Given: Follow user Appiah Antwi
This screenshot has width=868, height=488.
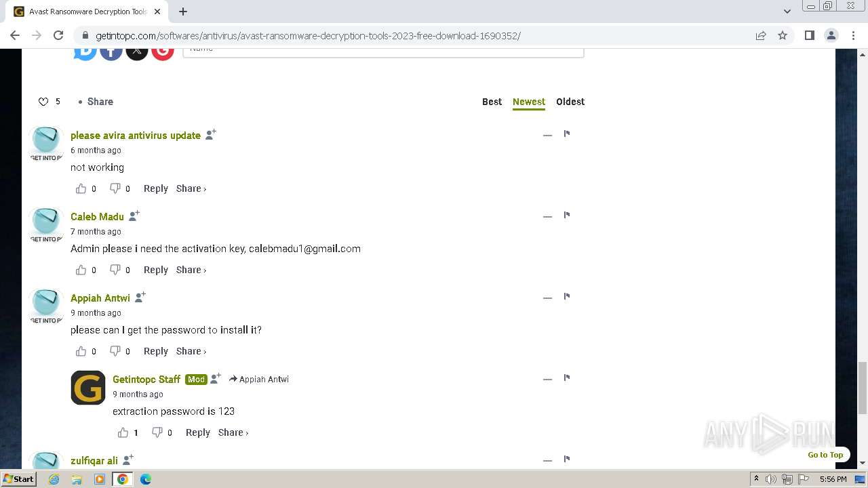Looking at the screenshot, I should [x=140, y=297].
